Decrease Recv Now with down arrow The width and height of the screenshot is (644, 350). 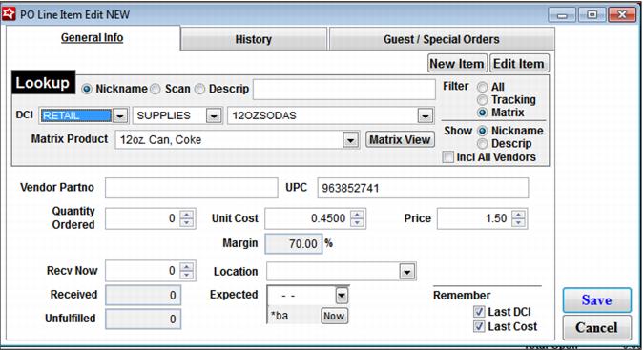[186, 275]
